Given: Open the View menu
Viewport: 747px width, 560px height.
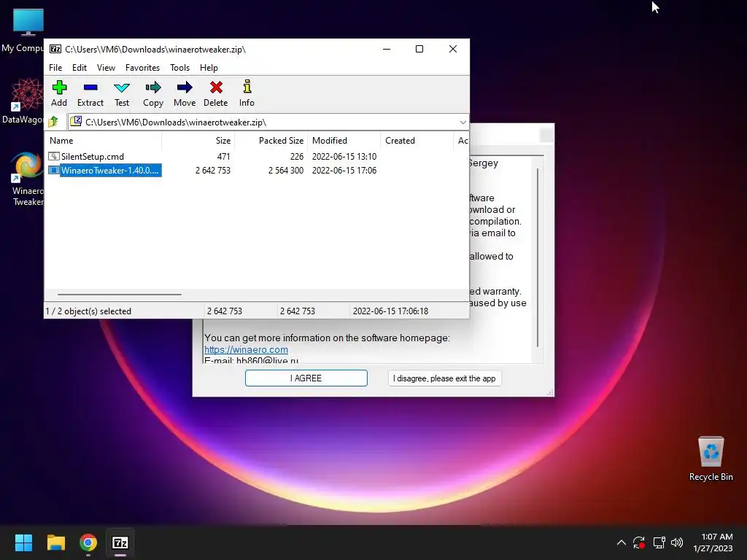Looking at the screenshot, I should (106, 68).
